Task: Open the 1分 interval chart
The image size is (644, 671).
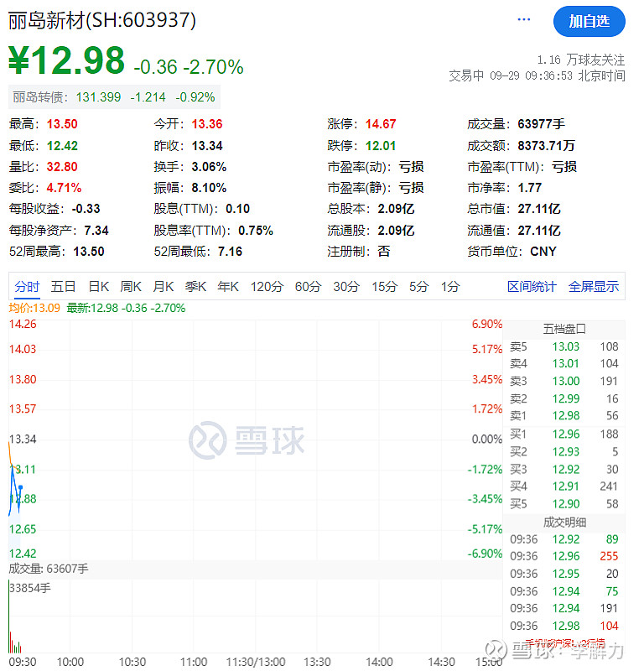Action: pyautogui.click(x=450, y=287)
